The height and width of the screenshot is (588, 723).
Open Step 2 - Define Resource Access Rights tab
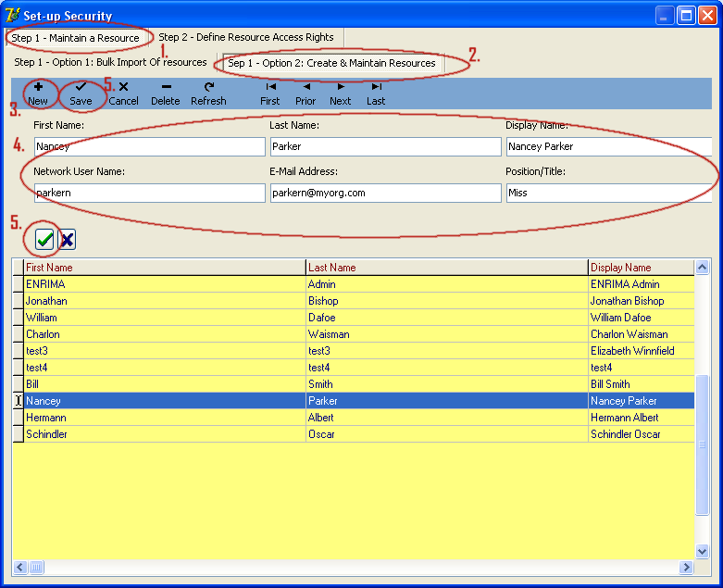pyautogui.click(x=246, y=38)
